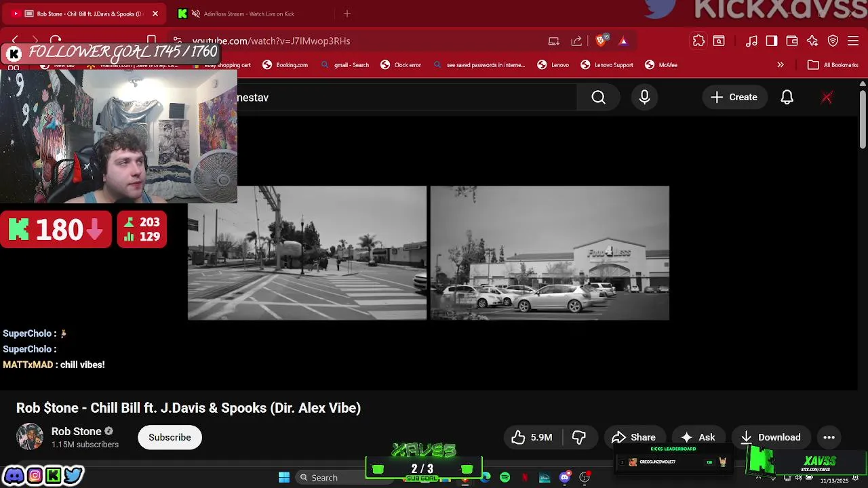Download the Chill Bill video
Screen dimensions: 868x488
pos(770,437)
